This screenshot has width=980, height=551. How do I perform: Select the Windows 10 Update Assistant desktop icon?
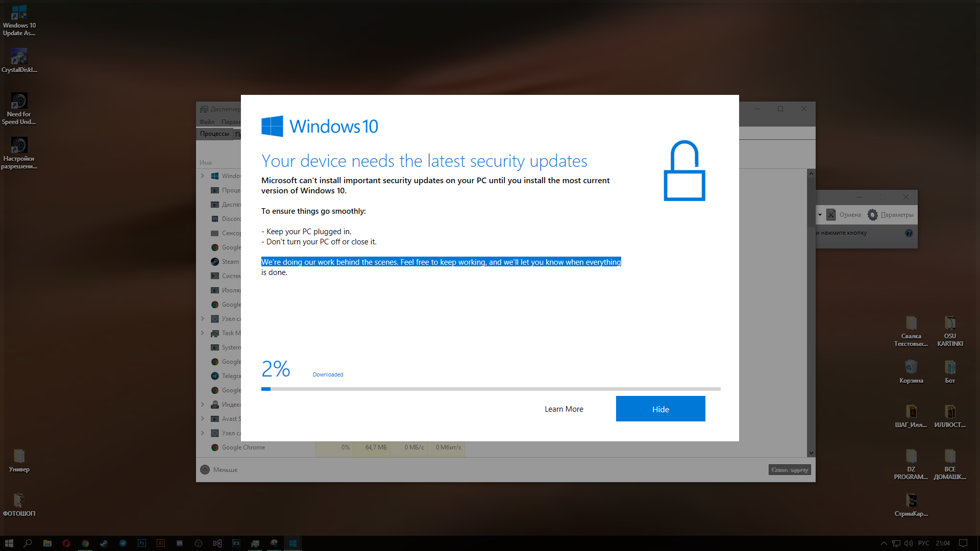[19, 20]
